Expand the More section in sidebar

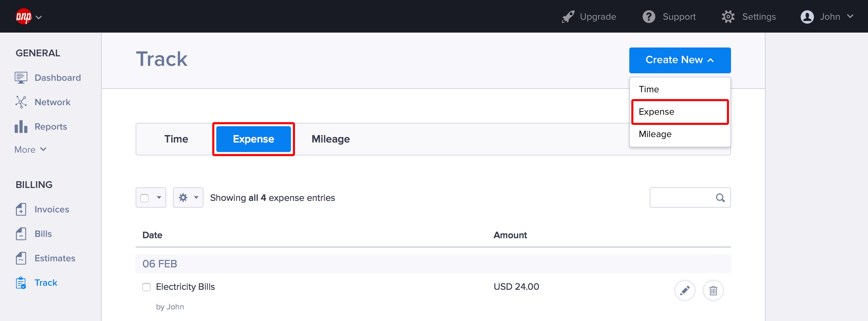coord(30,150)
